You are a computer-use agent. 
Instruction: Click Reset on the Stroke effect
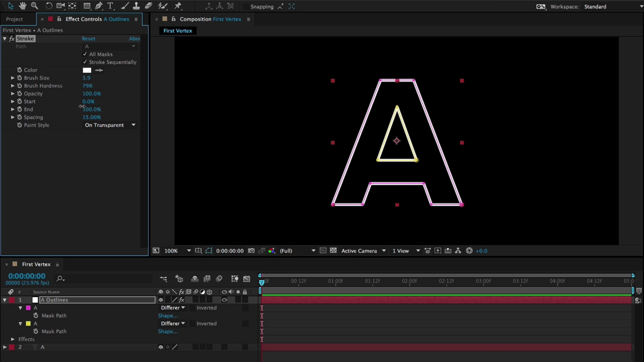point(89,39)
